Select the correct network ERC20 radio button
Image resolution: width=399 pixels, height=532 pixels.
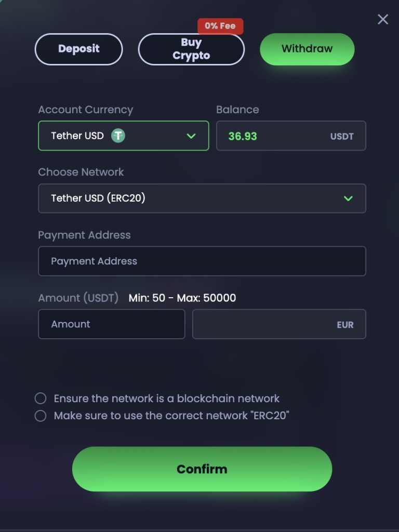41,416
